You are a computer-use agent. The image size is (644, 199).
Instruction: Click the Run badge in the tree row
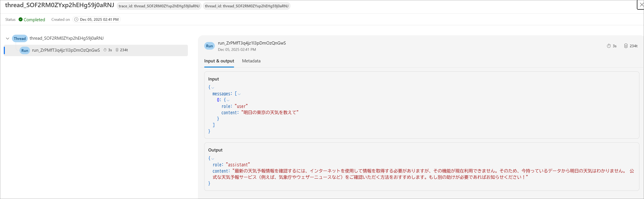click(x=25, y=50)
